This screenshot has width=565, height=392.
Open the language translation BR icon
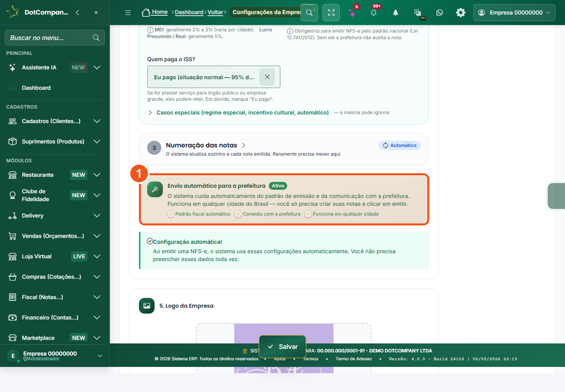point(418,13)
